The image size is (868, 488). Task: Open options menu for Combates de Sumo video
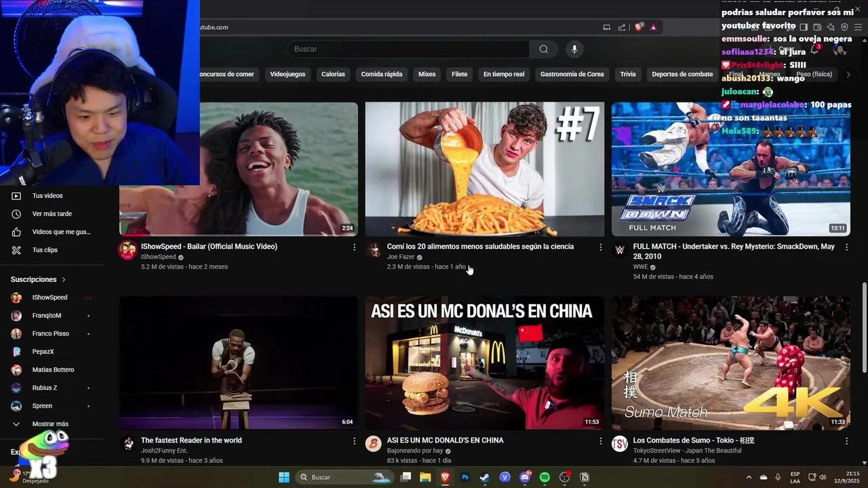[x=846, y=441]
